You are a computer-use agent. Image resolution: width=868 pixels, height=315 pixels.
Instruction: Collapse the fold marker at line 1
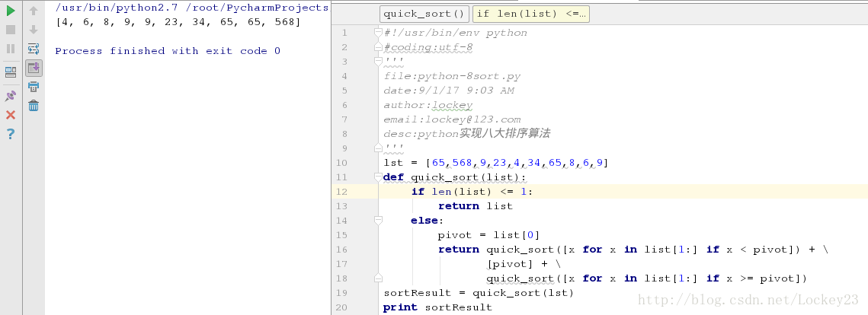tap(378, 33)
